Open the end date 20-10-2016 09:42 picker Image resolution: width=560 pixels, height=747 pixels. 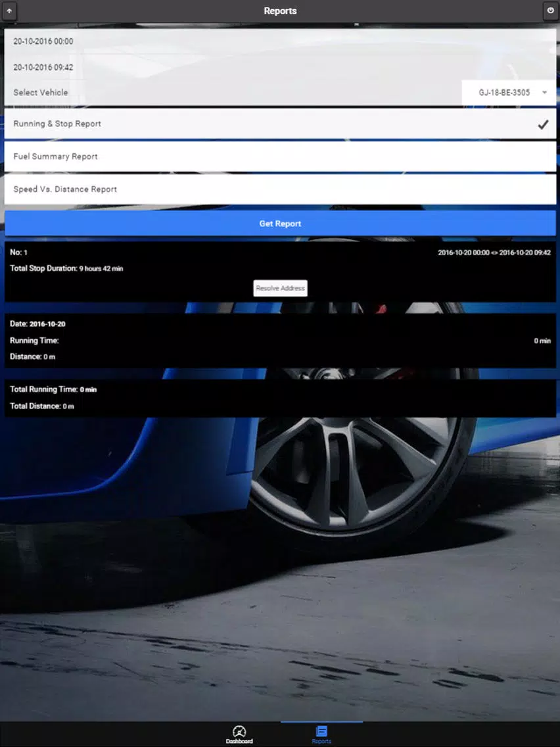pyautogui.click(x=280, y=67)
